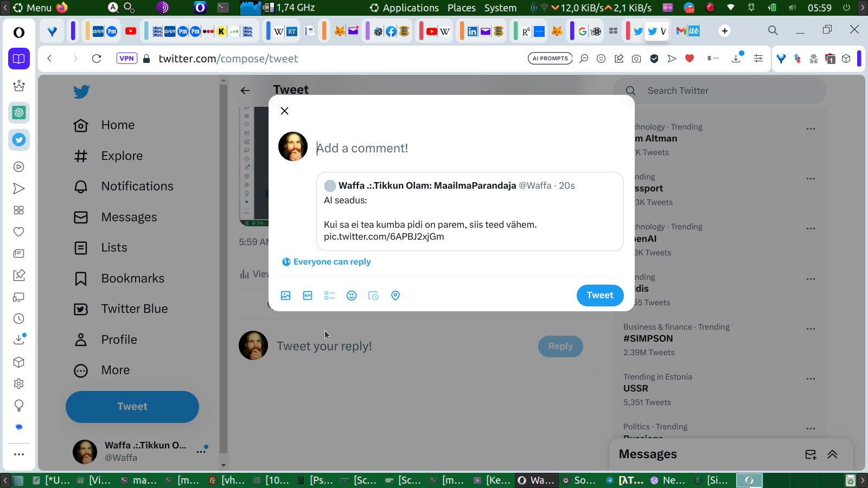Viewport: 868px width, 488px height.
Task: Go to Twitter home via bird logo
Action: coord(81,92)
